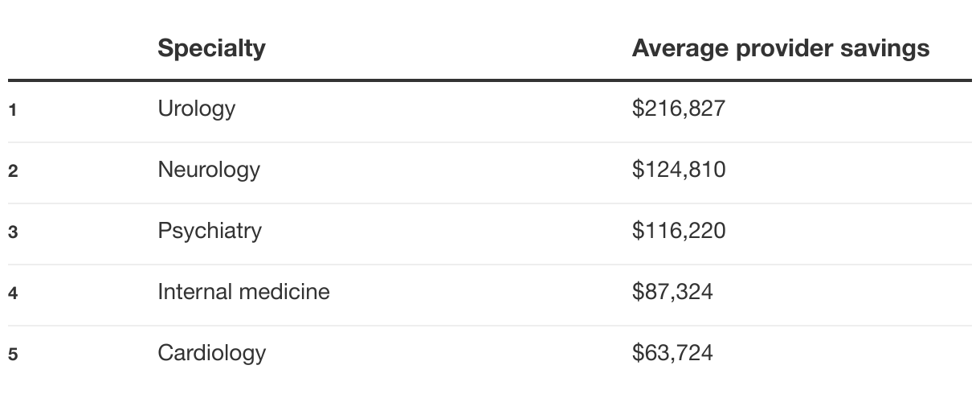This screenshot has height=394, width=980.
Task: Click row number 1
Action: [13, 109]
